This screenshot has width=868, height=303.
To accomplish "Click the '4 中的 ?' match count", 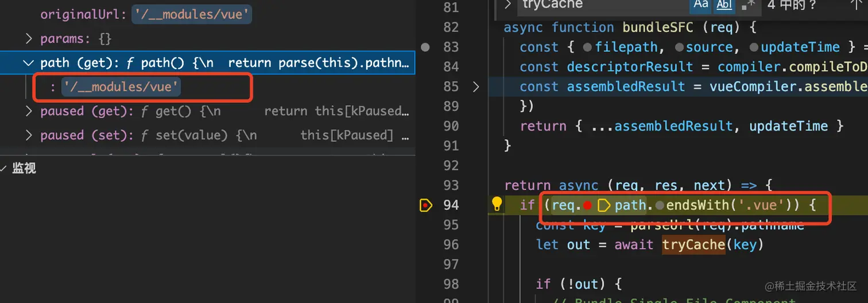I will (x=792, y=5).
